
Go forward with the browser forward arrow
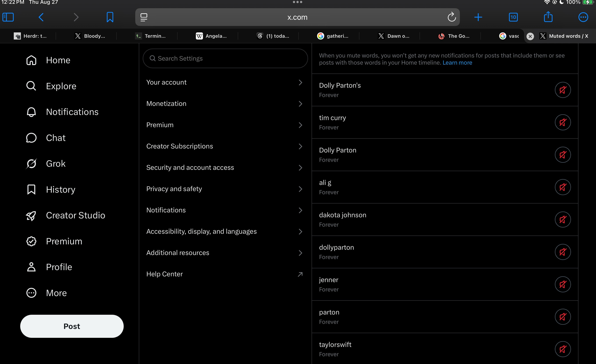tap(76, 17)
